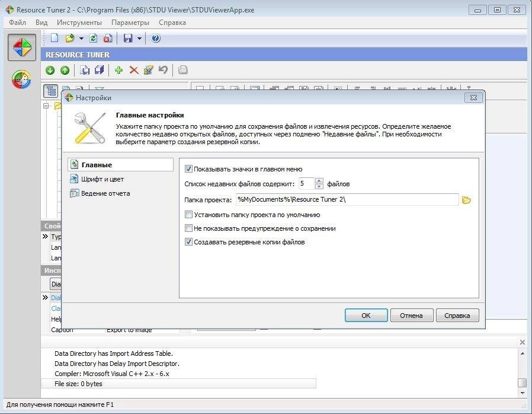Viewport: 532px width, 414px height.
Task: Enable Не показывать предупреждение о сохранении
Action: [x=188, y=228]
